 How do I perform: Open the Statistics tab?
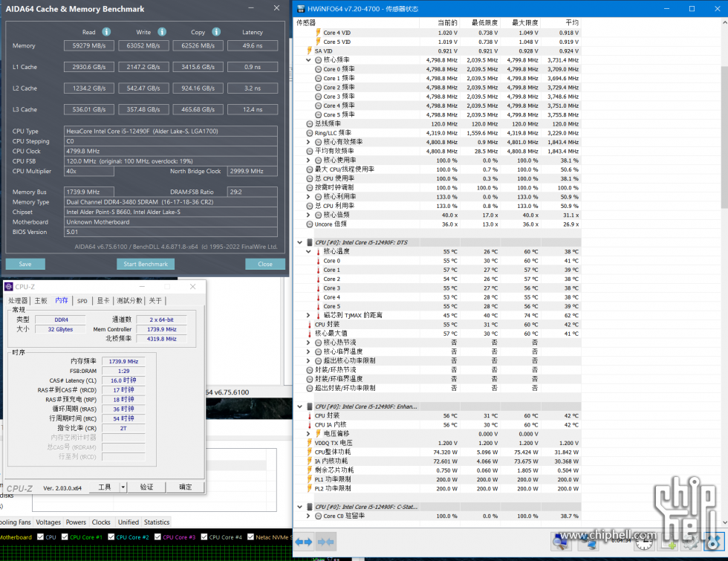(157, 522)
